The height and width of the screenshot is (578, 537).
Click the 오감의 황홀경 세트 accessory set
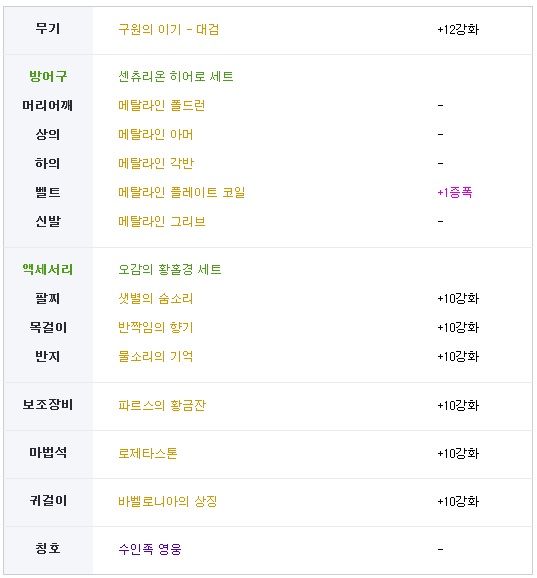point(170,269)
